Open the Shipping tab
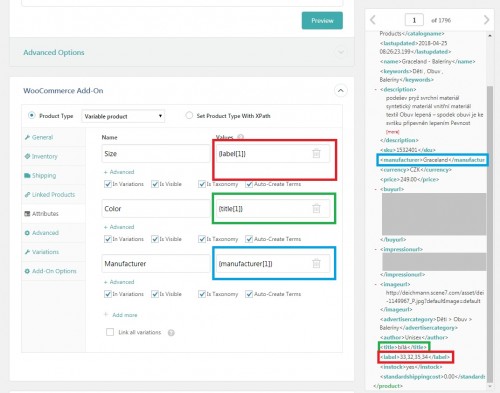This screenshot has width=500, height=393. click(x=53, y=175)
